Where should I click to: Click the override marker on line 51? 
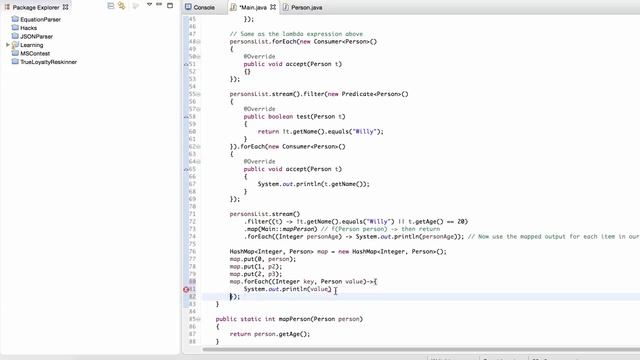186,64
